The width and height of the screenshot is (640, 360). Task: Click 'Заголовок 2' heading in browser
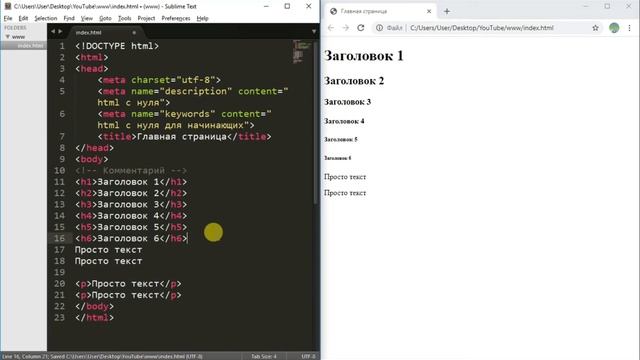354,81
